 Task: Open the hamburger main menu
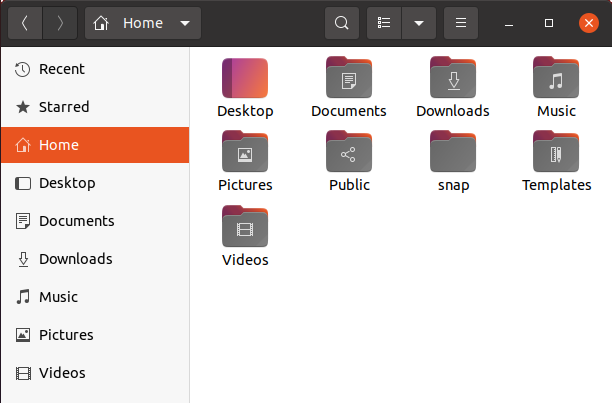tap(461, 23)
